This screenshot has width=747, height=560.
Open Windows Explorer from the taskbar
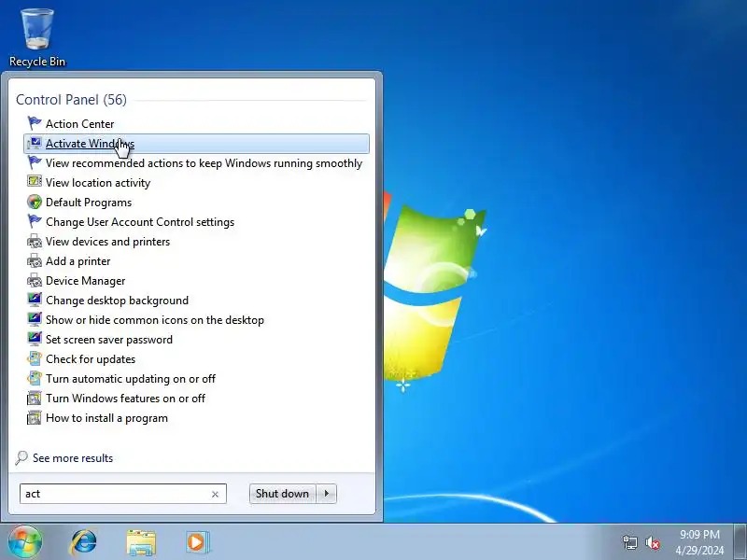[x=141, y=542]
